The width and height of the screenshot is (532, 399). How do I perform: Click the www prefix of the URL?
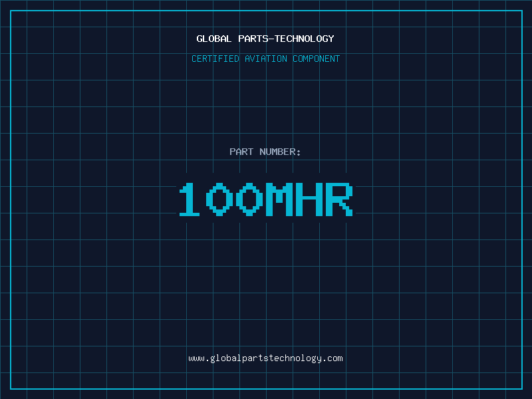(196, 358)
